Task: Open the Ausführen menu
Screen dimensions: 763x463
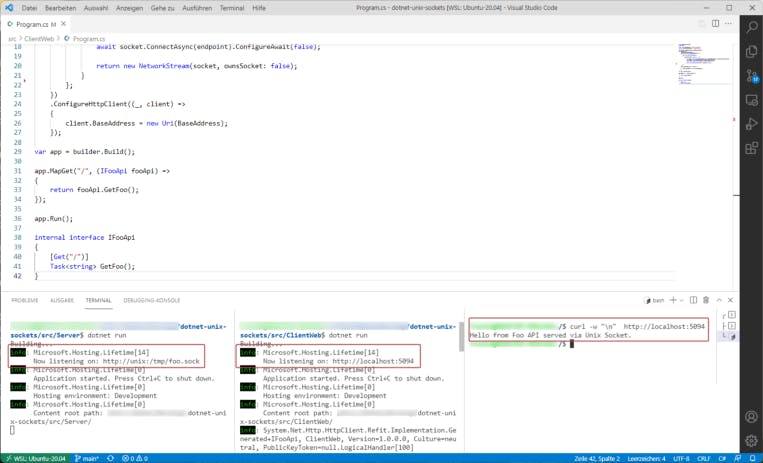Action: [197, 8]
